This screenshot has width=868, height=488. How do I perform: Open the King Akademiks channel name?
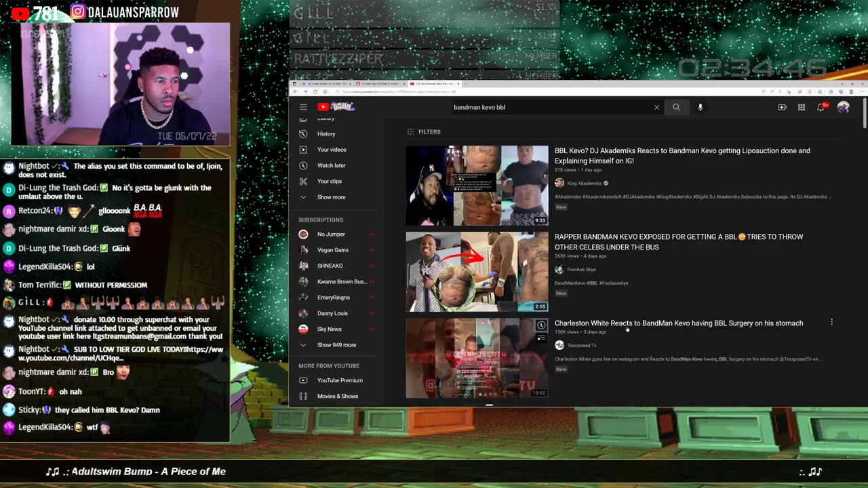[x=584, y=183]
